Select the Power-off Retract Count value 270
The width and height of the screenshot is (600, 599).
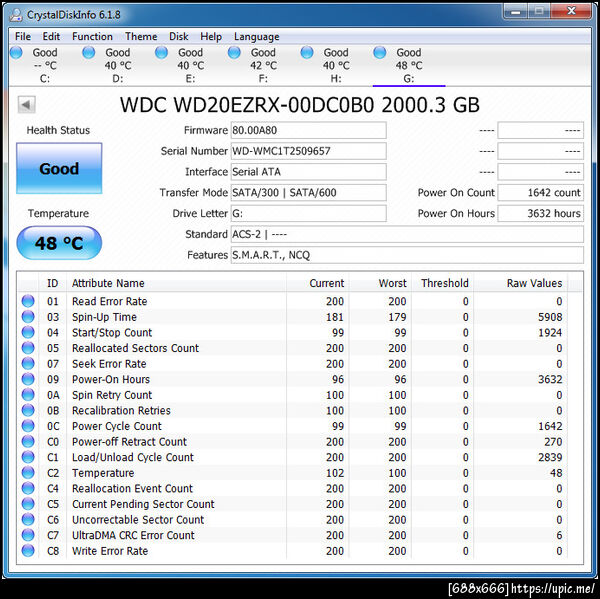553,442
